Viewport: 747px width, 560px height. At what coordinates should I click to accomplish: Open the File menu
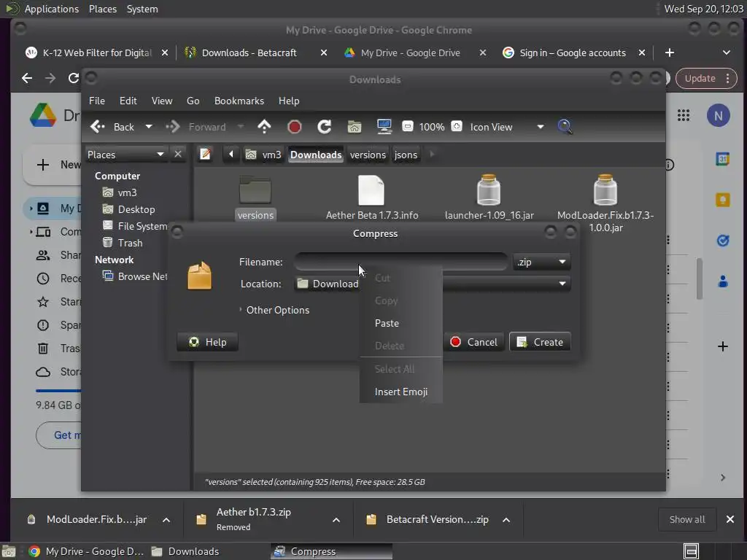(x=97, y=101)
